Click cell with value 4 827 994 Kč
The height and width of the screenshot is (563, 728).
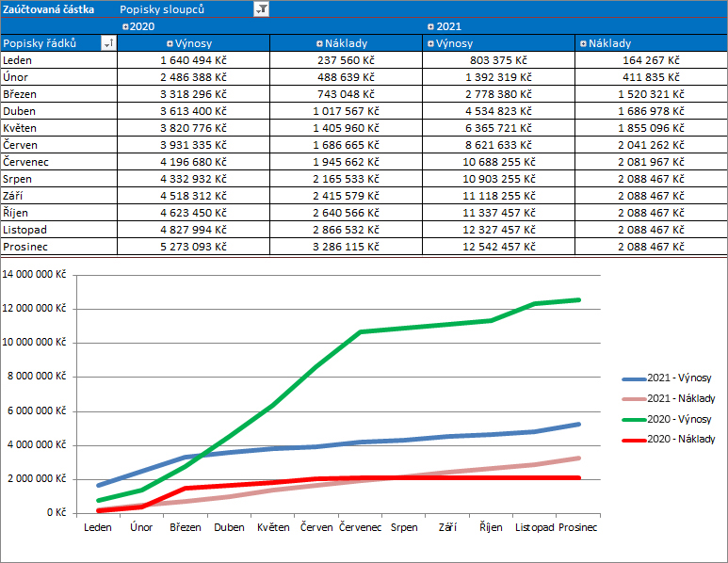pos(193,230)
